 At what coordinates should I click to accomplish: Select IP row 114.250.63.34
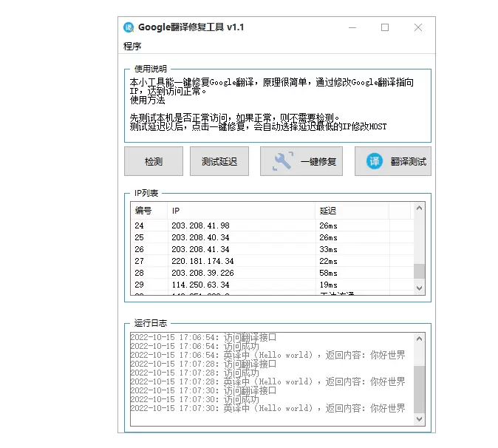click(x=272, y=285)
